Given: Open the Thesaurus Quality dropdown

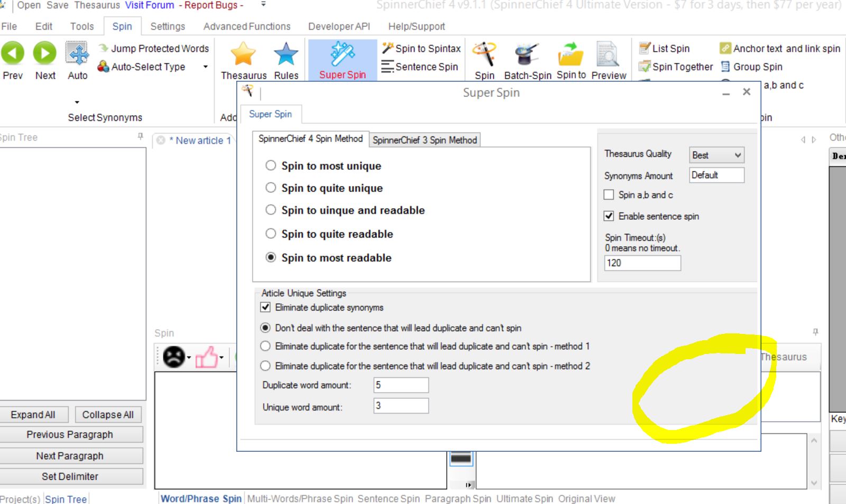Looking at the screenshot, I should coord(716,155).
